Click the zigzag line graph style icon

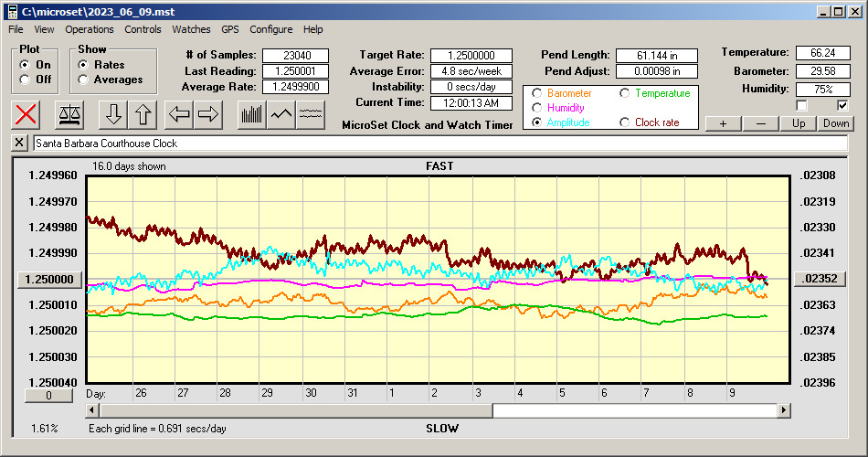[x=281, y=114]
